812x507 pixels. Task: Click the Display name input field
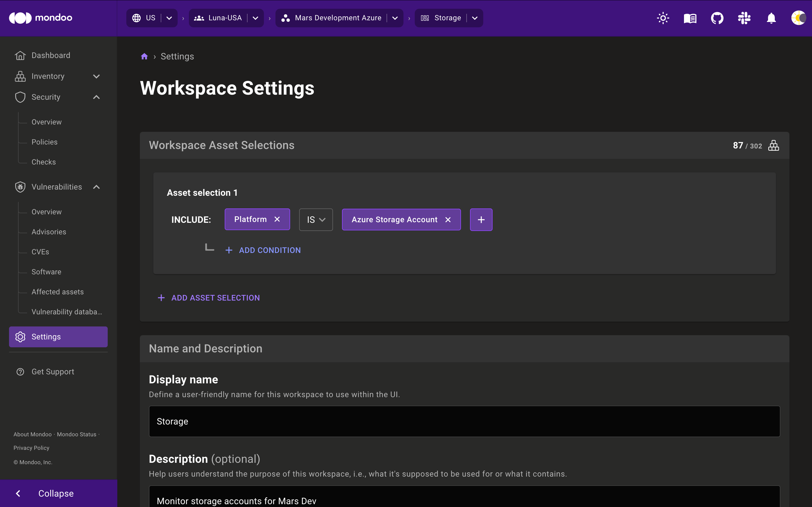[464, 421]
